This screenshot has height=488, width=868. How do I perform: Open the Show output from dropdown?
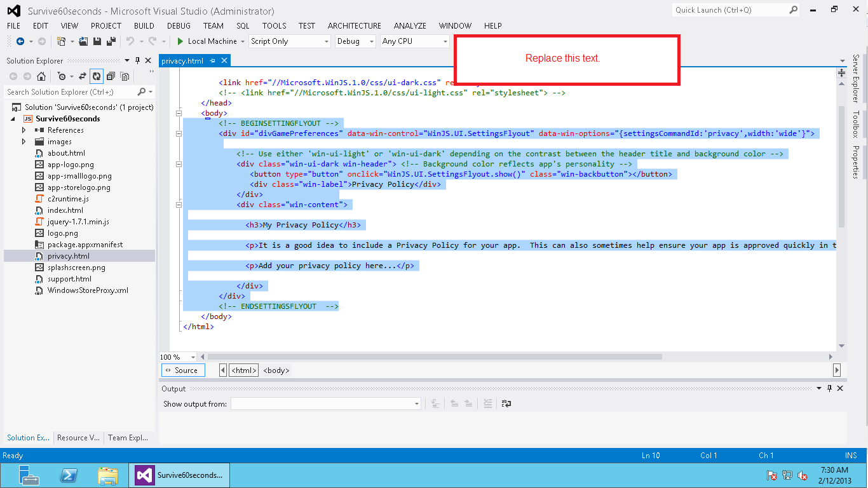[x=417, y=403]
